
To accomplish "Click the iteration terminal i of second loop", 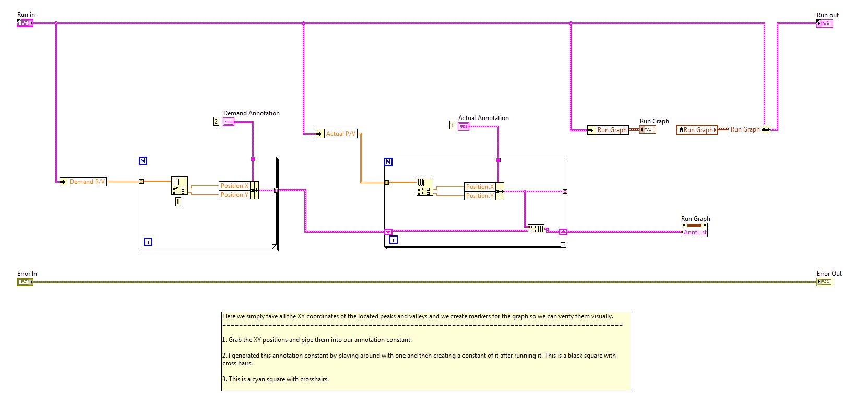I will (x=394, y=240).
